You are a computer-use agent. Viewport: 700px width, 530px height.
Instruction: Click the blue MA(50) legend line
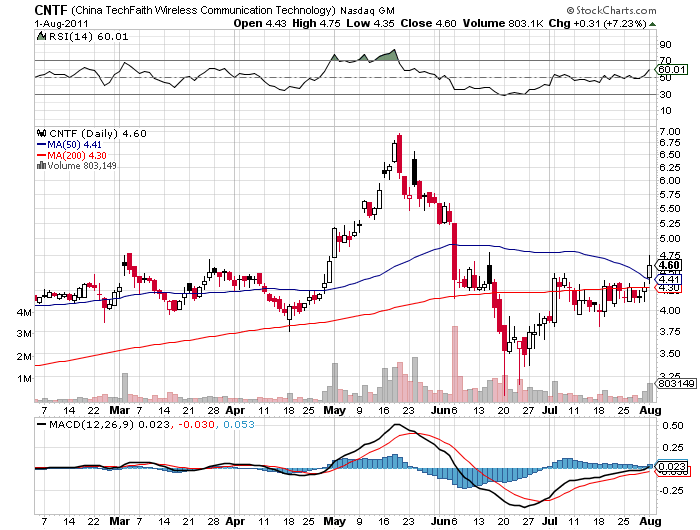(x=42, y=145)
